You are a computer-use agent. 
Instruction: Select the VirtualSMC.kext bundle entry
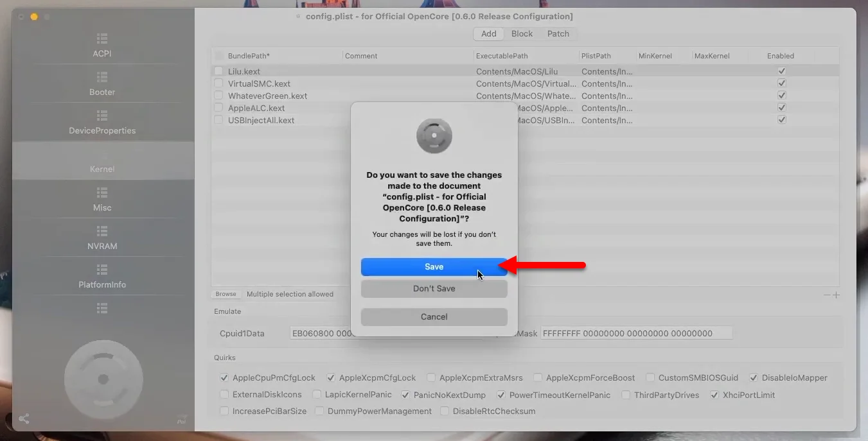point(259,83)
